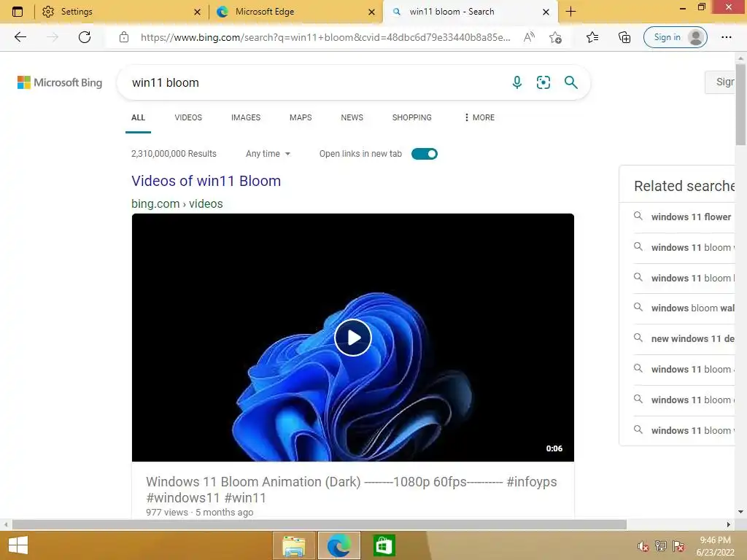Click the scroll right arrow
Image resolution: width=747 pixels, height=560 pixels.
729,524
